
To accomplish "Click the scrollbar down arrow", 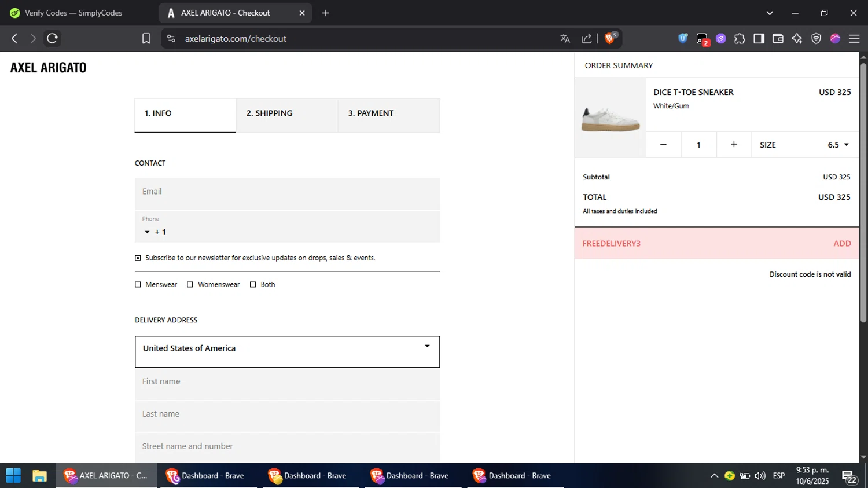I will point(863,457).
